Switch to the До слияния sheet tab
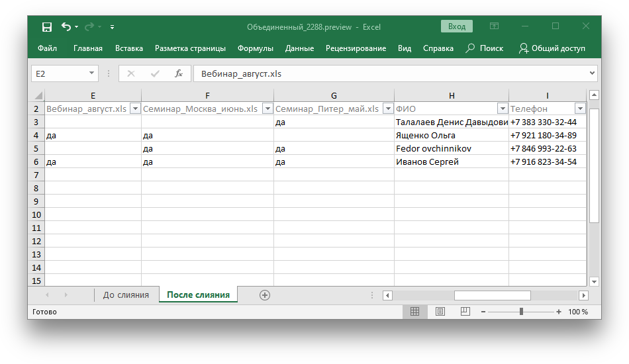Screen dimensions: 629x364 pyautogui.click(x=126, y=295)
